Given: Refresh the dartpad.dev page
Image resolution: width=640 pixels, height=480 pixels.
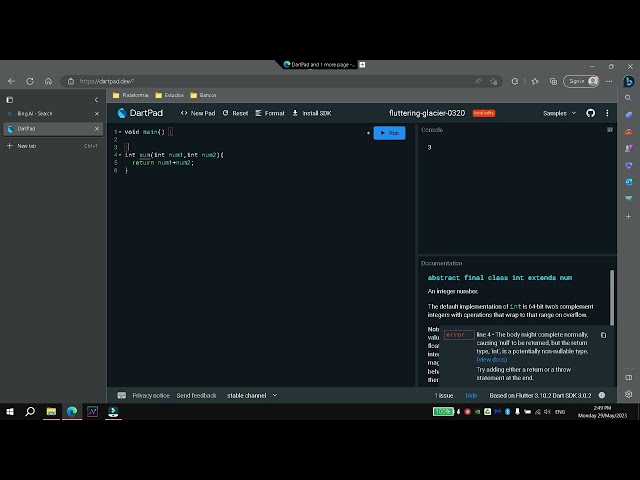Looking at the screenshot, I should tap(30, 81).
